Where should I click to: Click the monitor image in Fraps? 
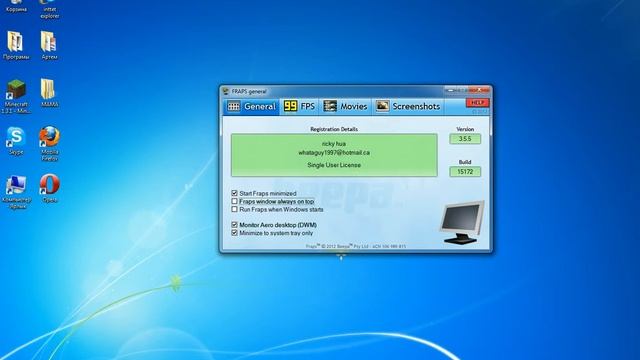point(462,222)
